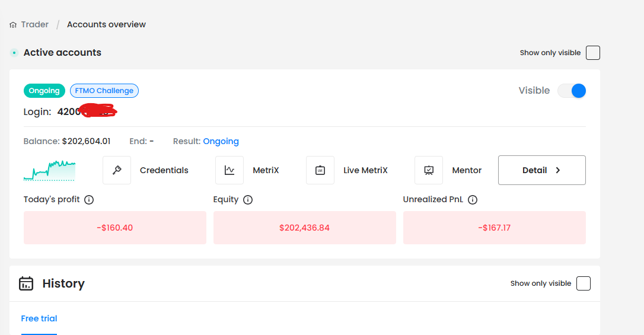Open Credentials via the key icon
This screenshot has height=335, width=644.
[x=117, y=170]
